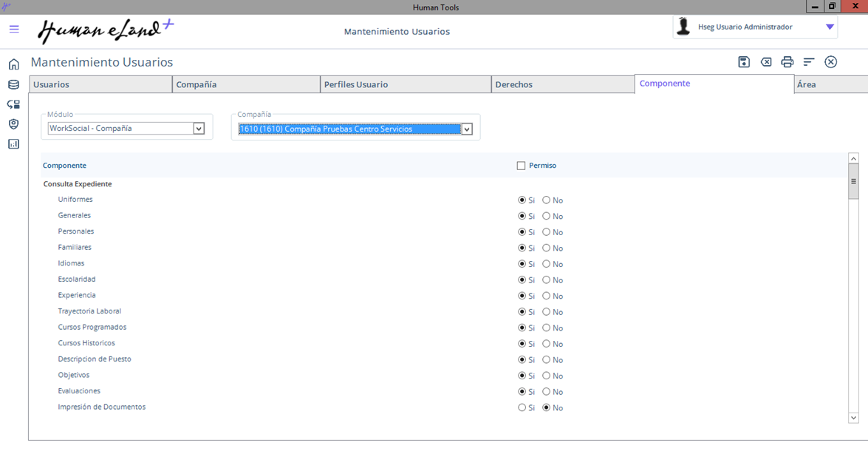Click the delete backspace toolbar icon

point(766,62)
